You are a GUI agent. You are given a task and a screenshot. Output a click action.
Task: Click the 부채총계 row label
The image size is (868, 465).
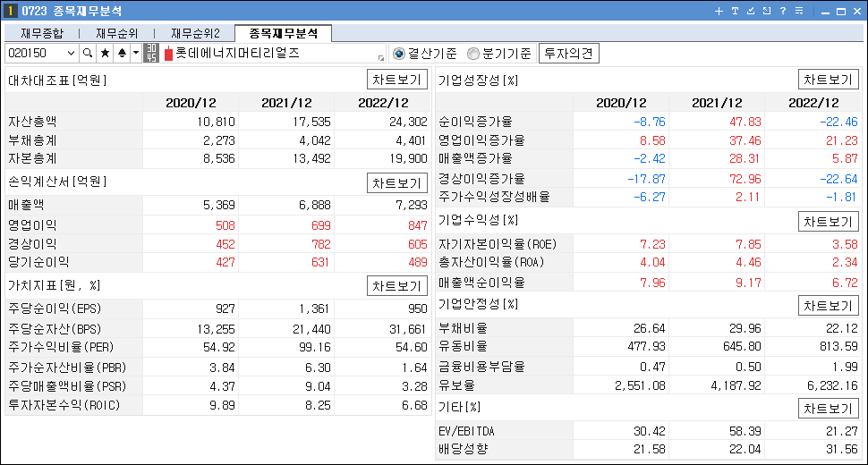[x=32, y=140]
